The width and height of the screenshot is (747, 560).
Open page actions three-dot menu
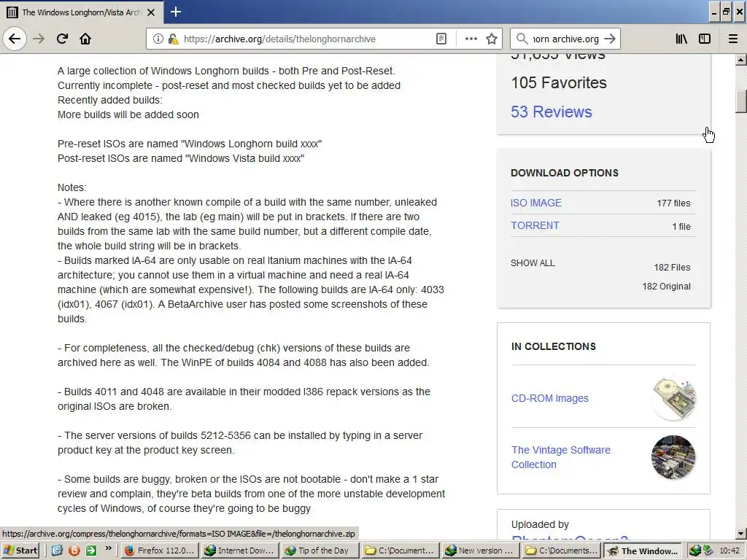(471, 39)
